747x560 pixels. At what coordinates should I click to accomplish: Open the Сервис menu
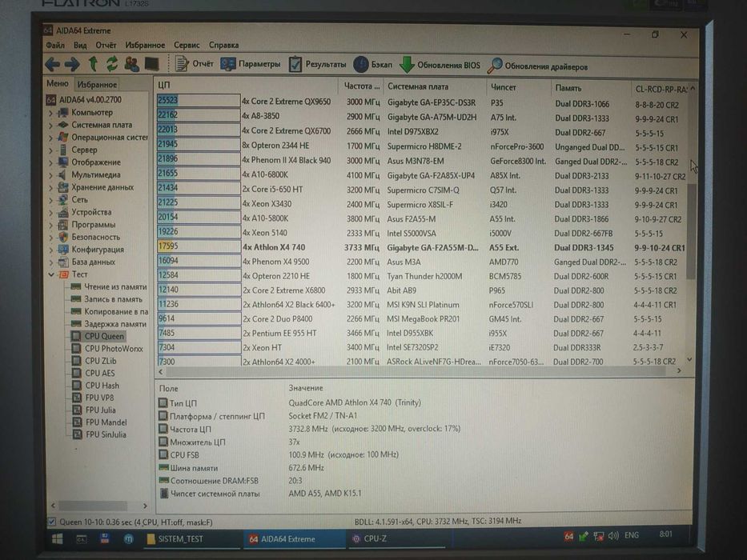pos(187,46)
